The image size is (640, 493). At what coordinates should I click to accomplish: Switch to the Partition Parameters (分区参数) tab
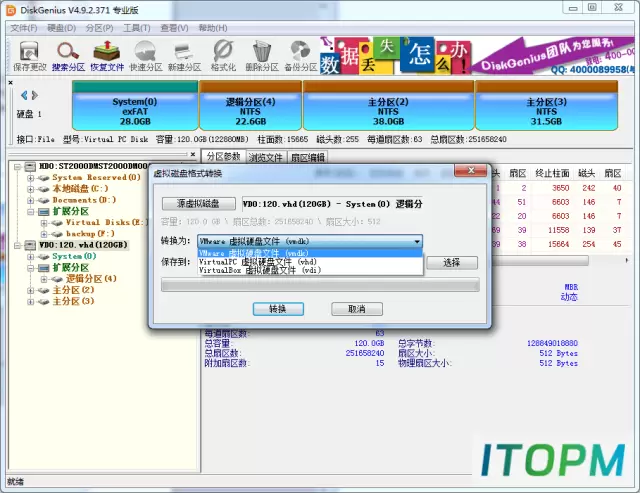223,157
